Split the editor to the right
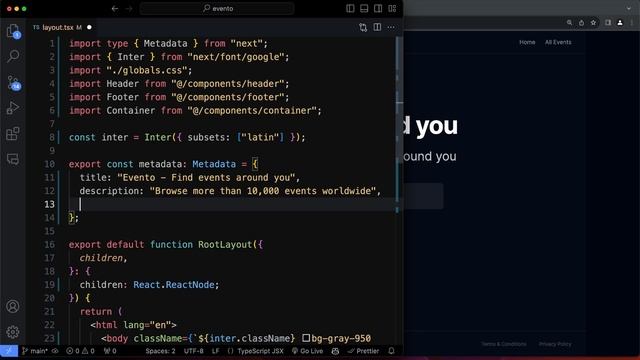The height and width of the screenshot is (360, 640). coord(377,27)
